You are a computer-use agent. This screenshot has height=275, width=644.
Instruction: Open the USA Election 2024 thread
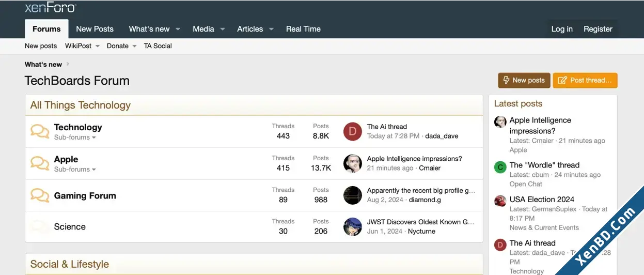click(542, 200)
